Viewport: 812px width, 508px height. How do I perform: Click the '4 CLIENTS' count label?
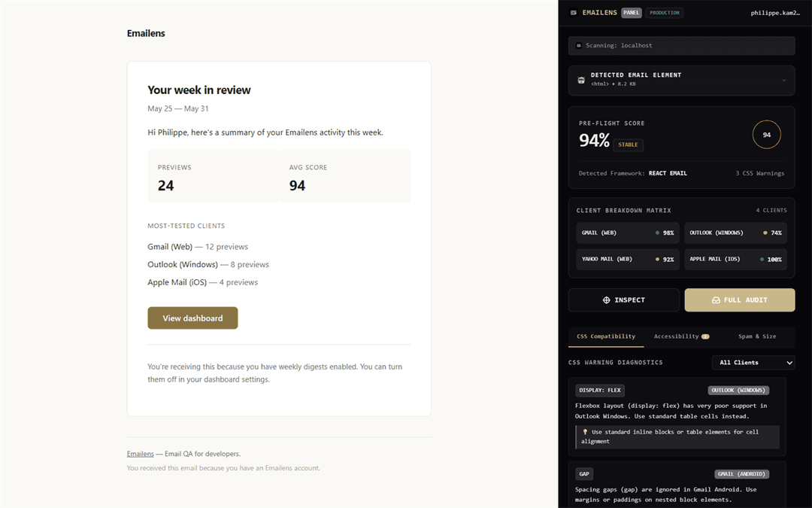coord(771,211)
